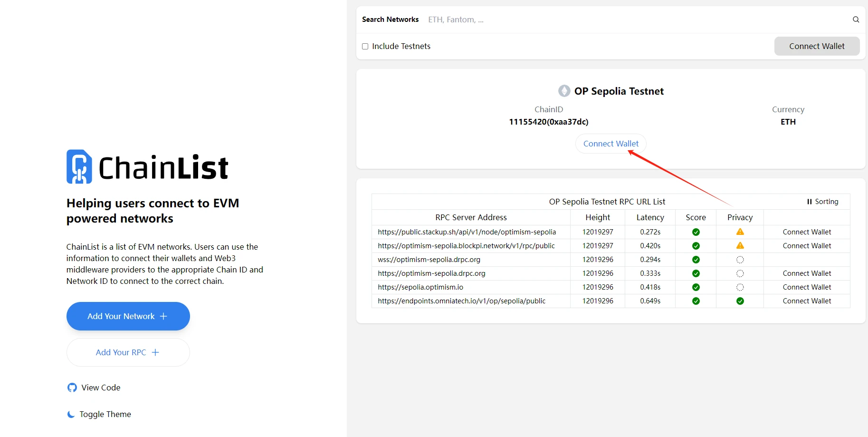This screenshot has width=868, height=437.
Task: Click the search magnifier icon
Action: (856, 19)
